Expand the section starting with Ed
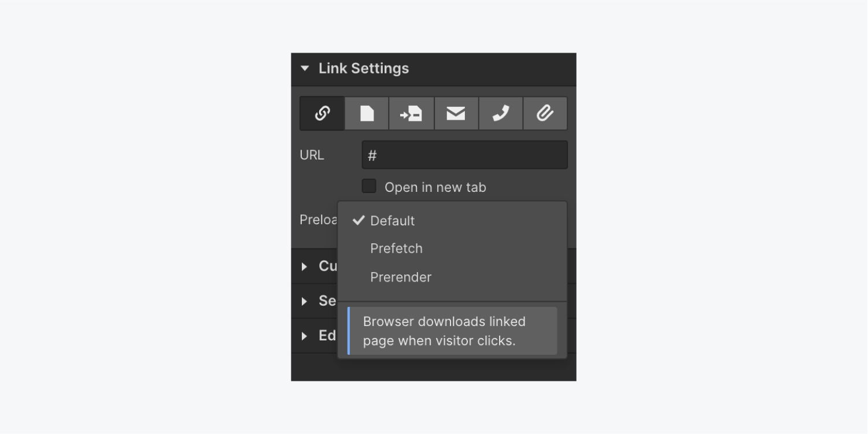868x434 pixels. pos(314,336)
